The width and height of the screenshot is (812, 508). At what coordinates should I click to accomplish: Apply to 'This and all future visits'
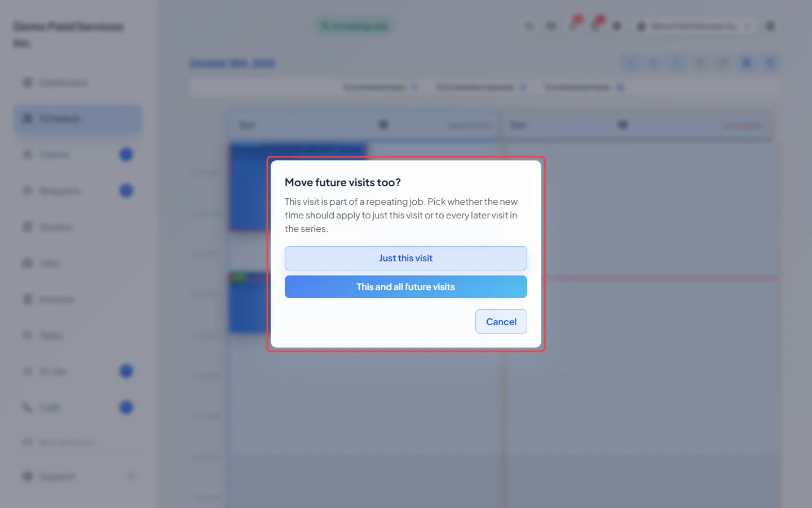click(406, 287)
